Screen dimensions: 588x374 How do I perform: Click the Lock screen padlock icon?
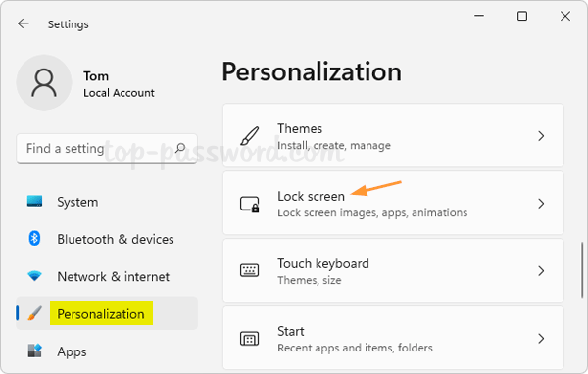[249, 205]
